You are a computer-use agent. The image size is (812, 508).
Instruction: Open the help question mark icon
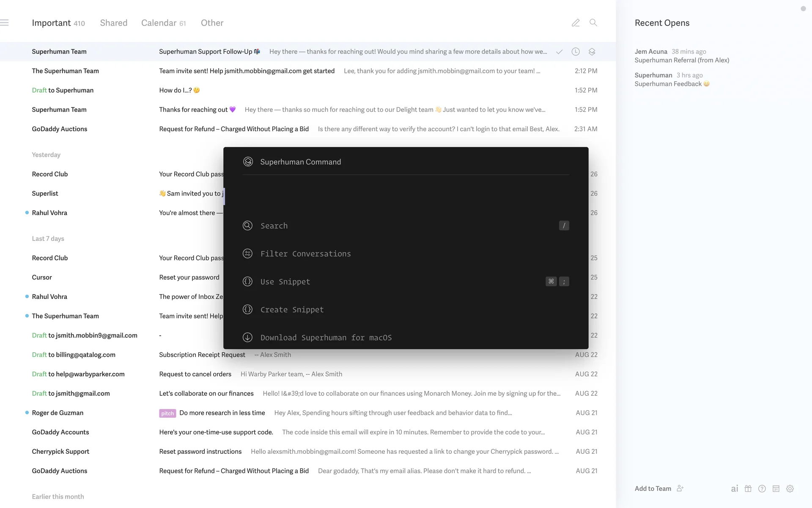tap(762, 489)
